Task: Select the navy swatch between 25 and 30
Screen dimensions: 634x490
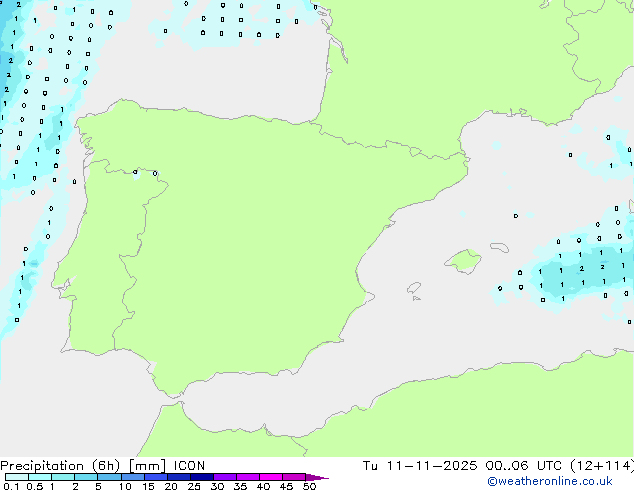Action: (x=201, y=477)
